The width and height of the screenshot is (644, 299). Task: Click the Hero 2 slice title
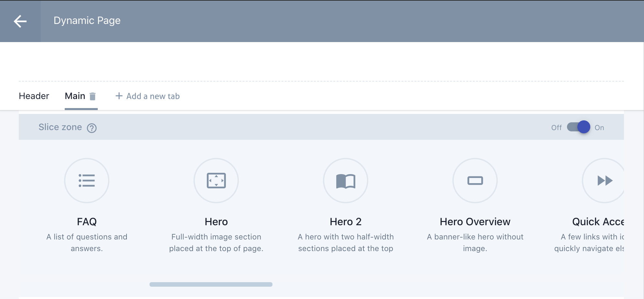(x=345, y=222)
